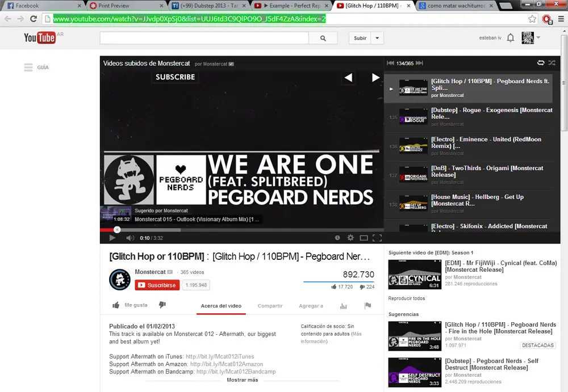The image size is (568, 392).
Task: Open notifications bell icon
Action: point(511,37)
